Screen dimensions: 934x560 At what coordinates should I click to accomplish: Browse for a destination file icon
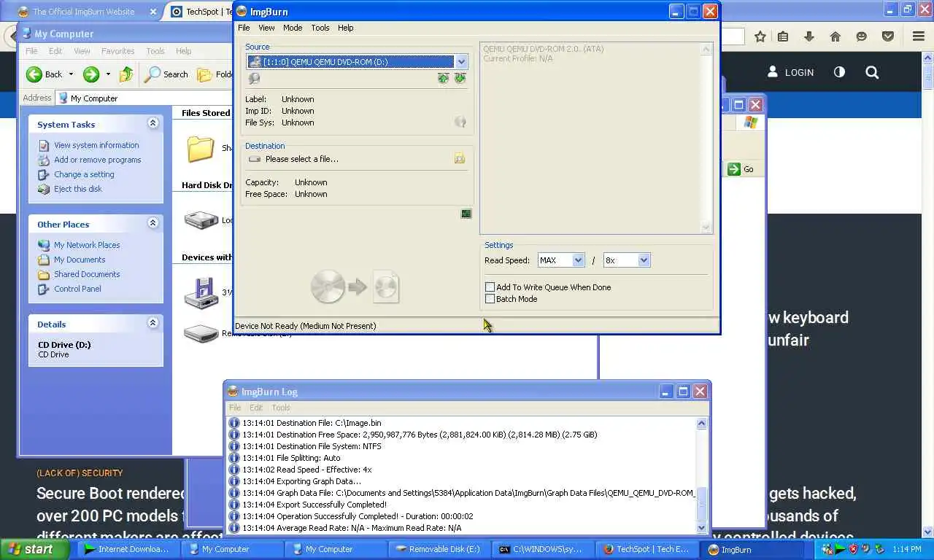point(460,158)
